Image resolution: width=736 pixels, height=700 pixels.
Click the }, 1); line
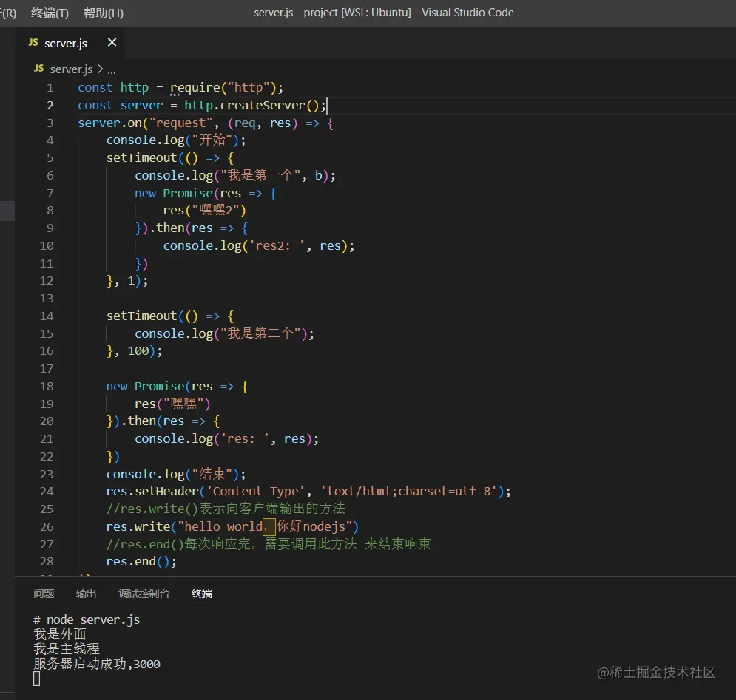click(127, 281)
